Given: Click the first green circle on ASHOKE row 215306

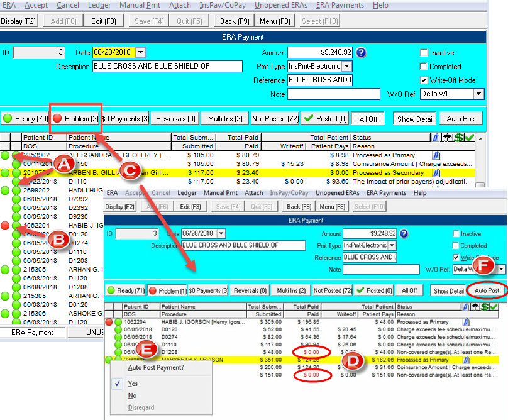Looking at the screenshot, I should [x=5, y=313].
